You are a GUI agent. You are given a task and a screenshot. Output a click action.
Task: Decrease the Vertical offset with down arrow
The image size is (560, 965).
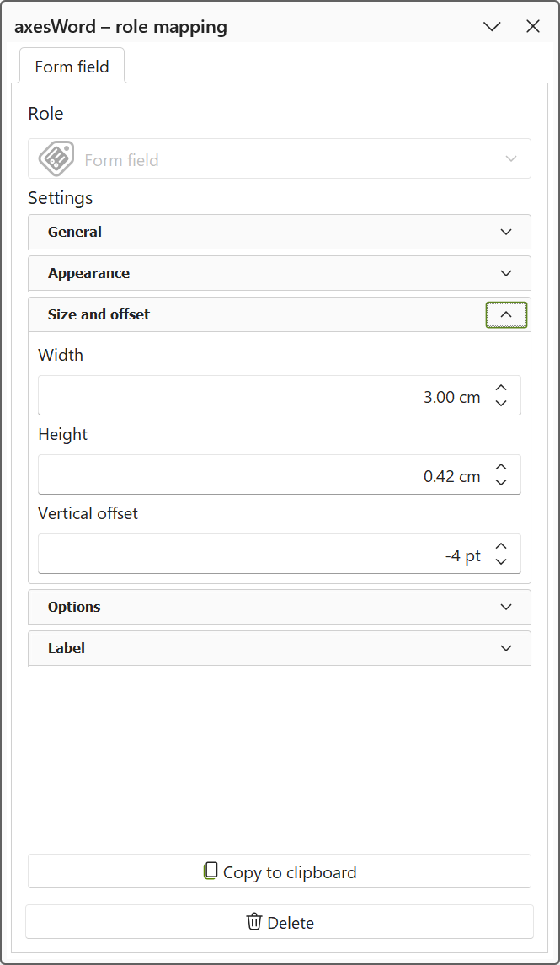pos(501,562)
